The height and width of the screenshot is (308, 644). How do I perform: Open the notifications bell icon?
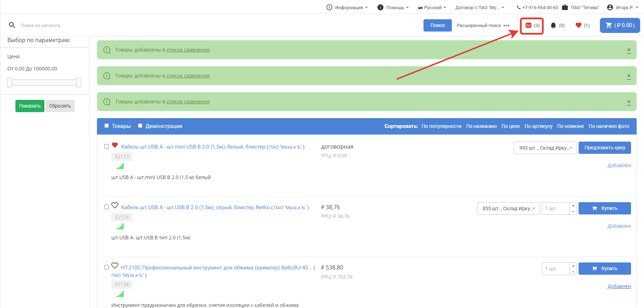tap(553, 26)
